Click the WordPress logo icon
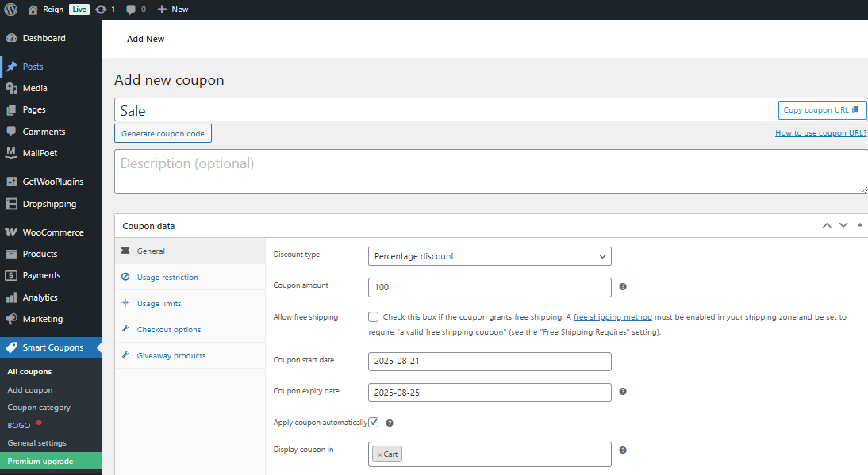Screen dimensions: 868x475 coord(11,10)
